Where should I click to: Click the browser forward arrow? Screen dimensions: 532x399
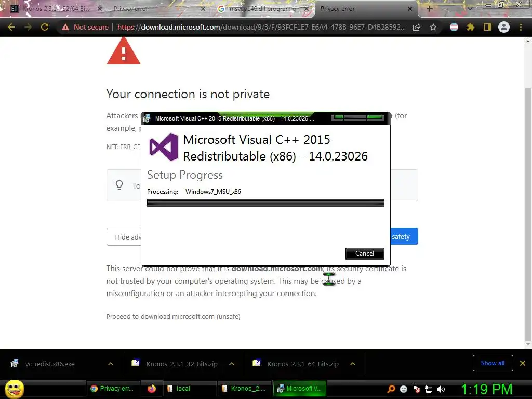pyautogui.click(x=28, y=27)
